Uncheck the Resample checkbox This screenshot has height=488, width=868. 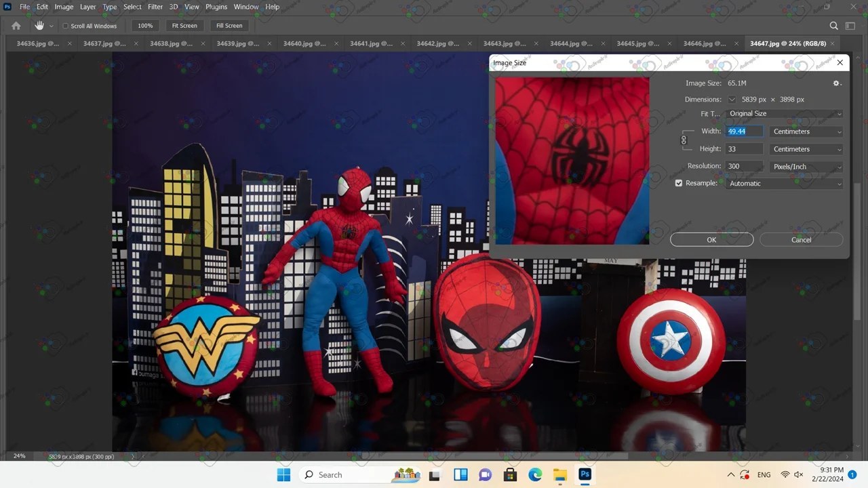coord(679,183)
